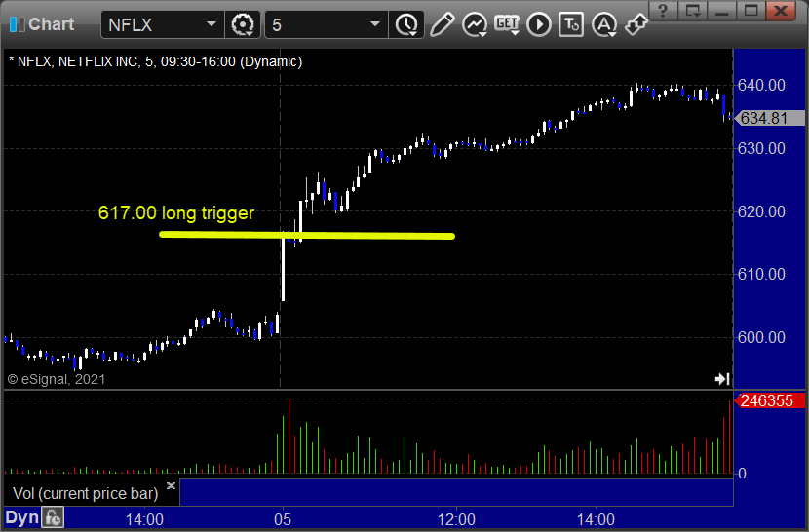Click the 05 date marker on time axis
Screen dimensions: 809x532
pos(283,519)
